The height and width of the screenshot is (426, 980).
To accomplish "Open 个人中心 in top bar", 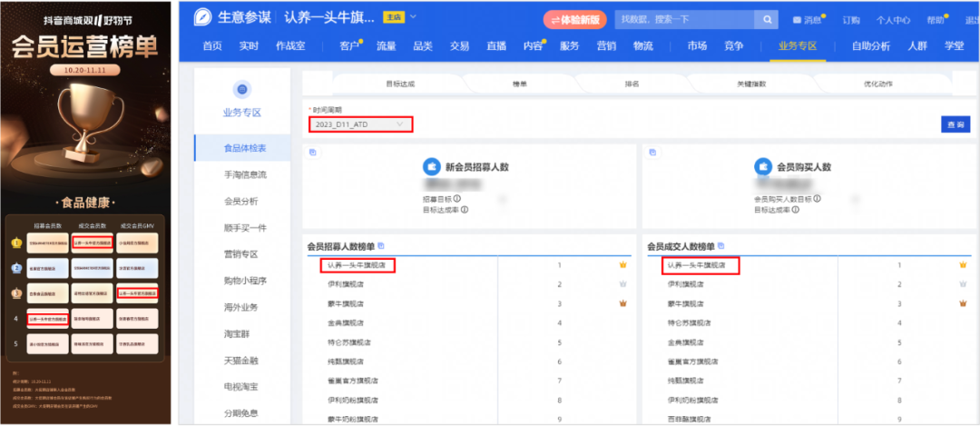I will pyautogui.click(x=893, y=20).
